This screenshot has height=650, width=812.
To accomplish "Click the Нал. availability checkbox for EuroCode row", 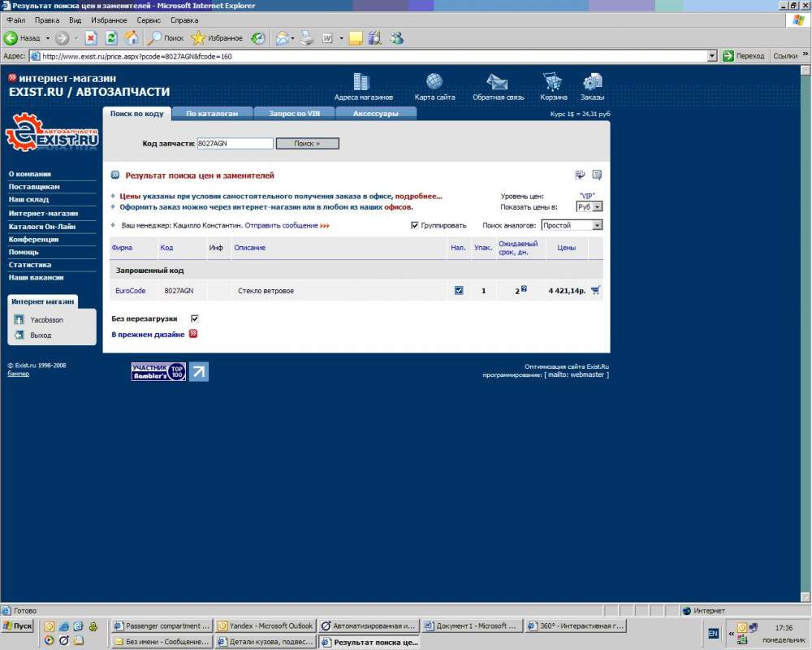I will 459,290.
